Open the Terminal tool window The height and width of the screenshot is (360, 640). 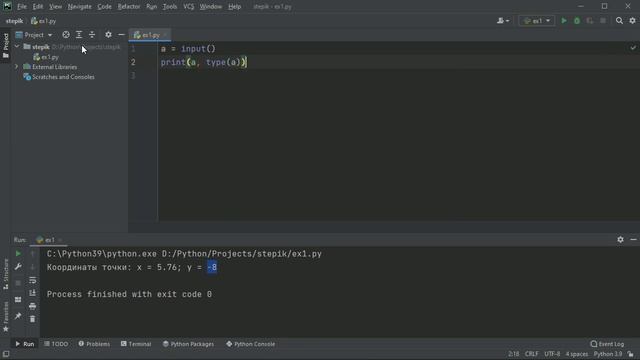click(136, 344)
